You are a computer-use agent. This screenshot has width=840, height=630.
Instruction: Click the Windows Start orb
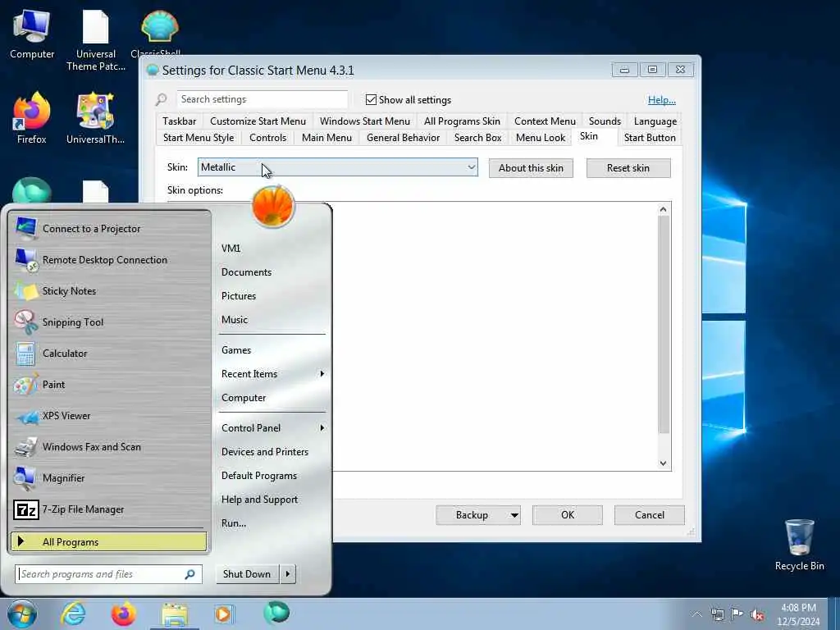22,614
